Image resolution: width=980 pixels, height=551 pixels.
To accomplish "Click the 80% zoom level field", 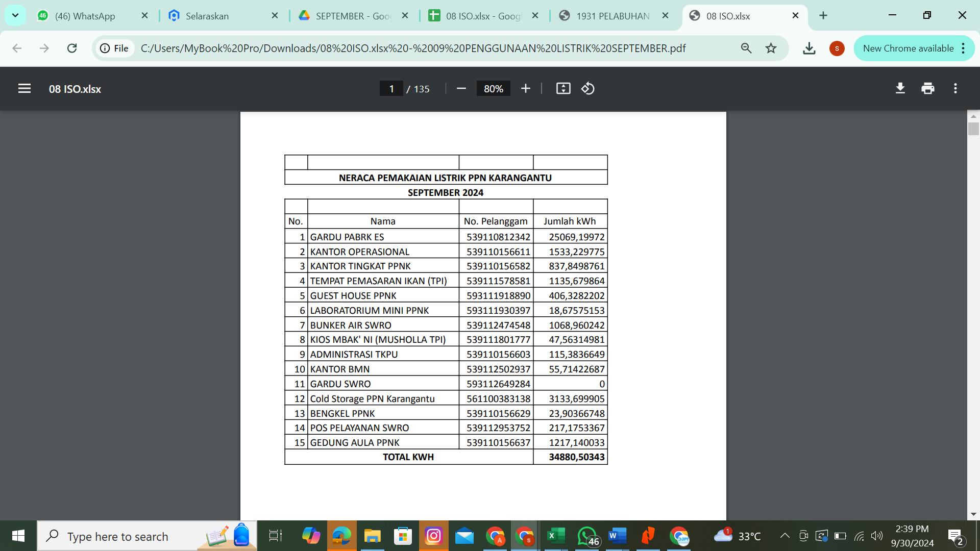I will (x=494, y=89).
